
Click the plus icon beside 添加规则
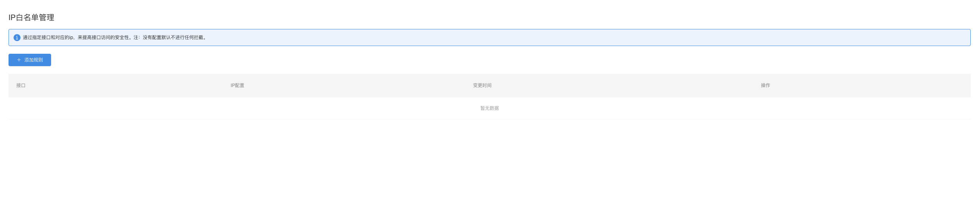click(x=19, y=60)
